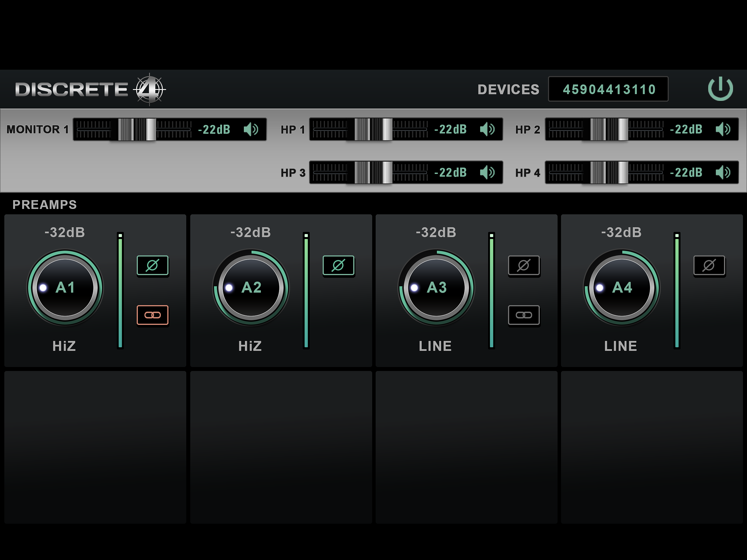Click the HP 3 label
The height and width of the screenshot is (560, 747).
pos(293,173)
